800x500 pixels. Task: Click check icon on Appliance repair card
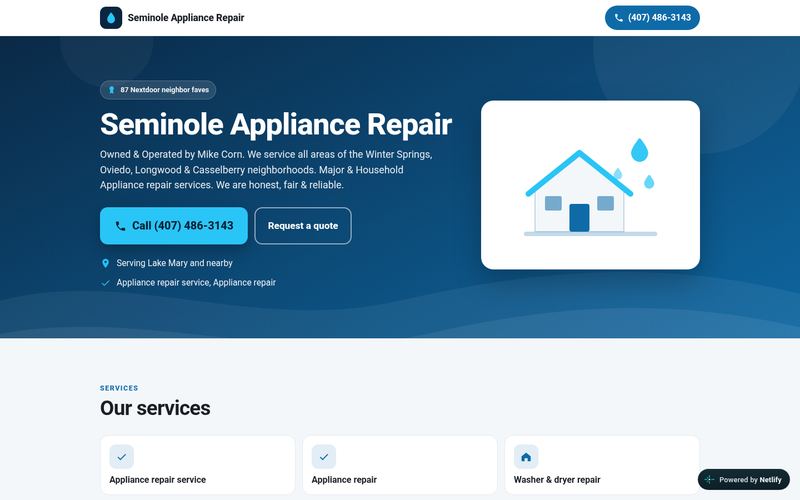tap(324, 457)
